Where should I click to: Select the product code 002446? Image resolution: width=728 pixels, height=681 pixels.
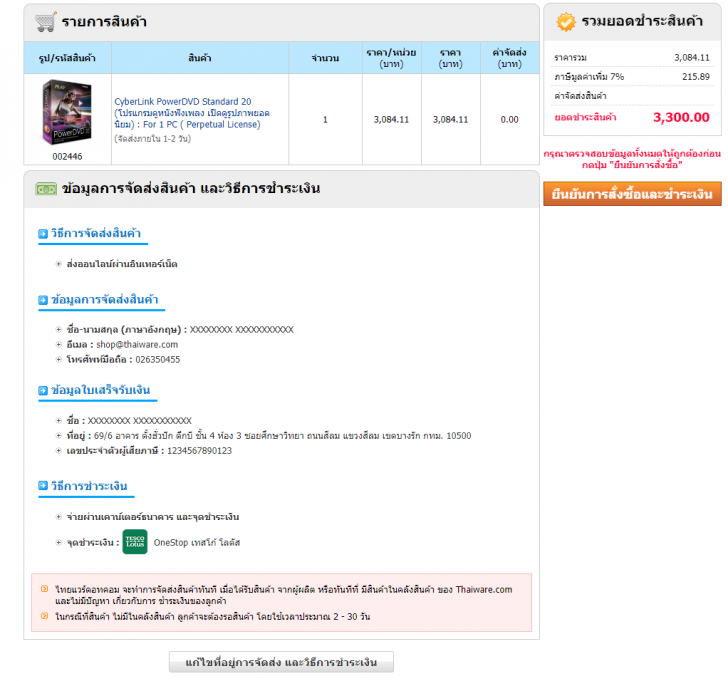[67, 156]
